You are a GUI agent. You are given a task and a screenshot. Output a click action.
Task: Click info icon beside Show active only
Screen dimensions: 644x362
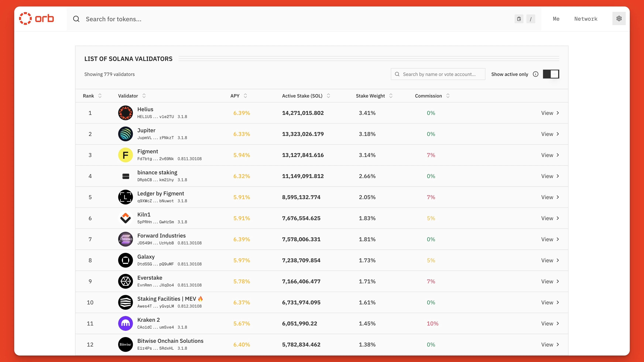pos(535,74)
